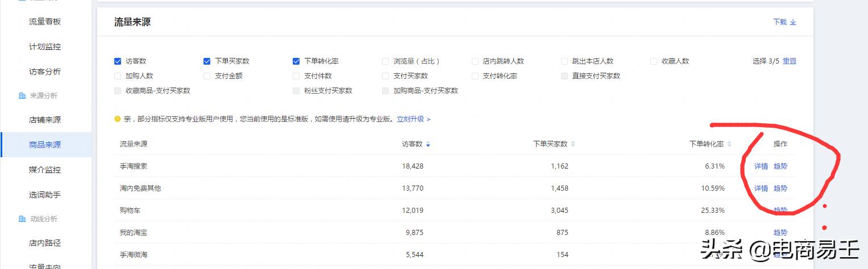This screenshot has height=269, width=868.
Task: Open 详情 for the 手淘搜索 row
Action: point(761,166)
